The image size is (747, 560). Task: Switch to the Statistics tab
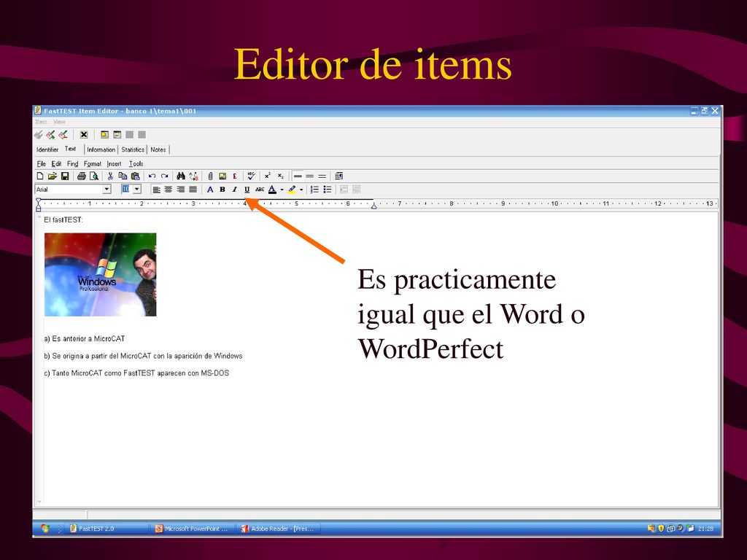point(133,149)
